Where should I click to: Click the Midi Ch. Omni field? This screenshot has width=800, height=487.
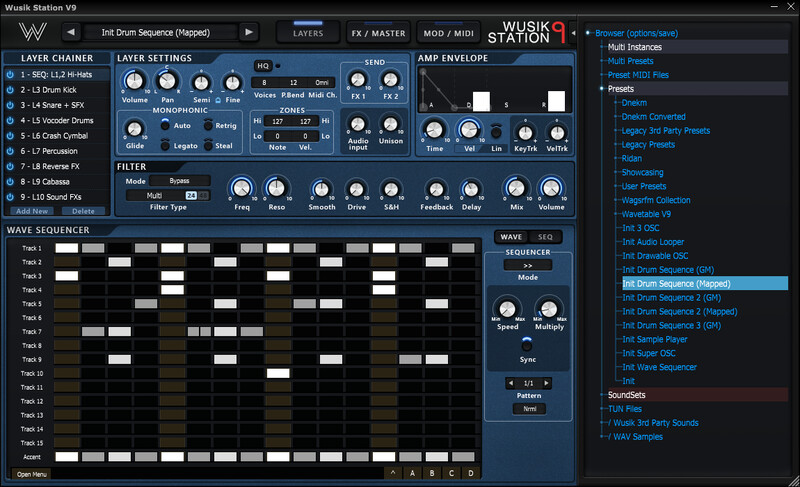coord(321,82)
